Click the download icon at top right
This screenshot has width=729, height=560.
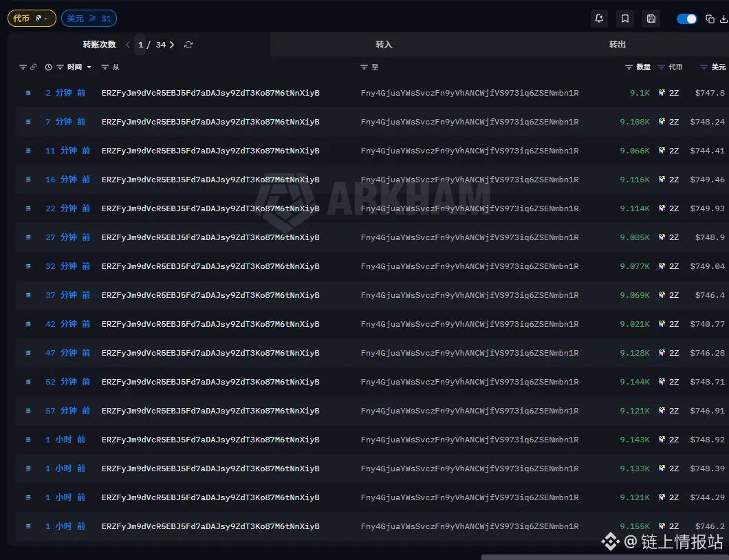[724, 19]
